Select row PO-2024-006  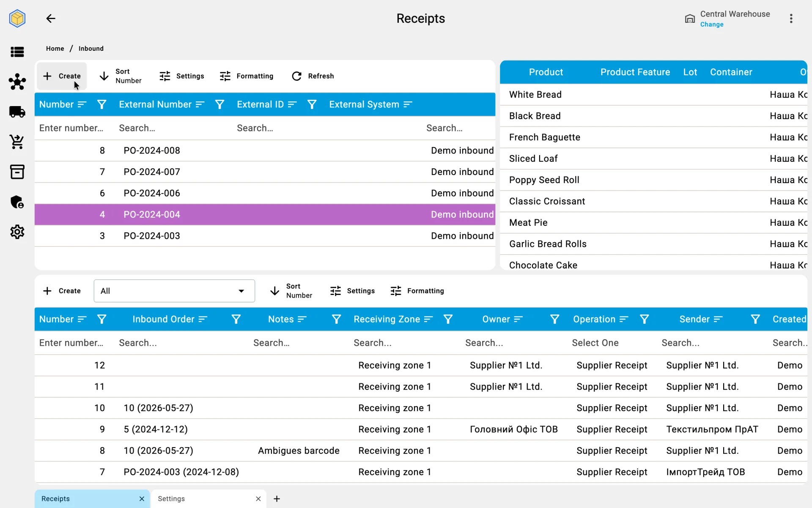[265, 193]
